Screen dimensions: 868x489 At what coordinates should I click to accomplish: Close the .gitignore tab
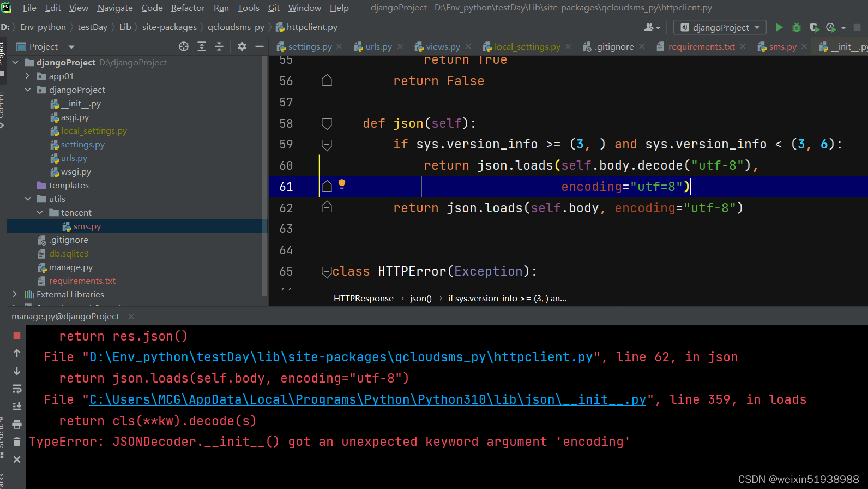point(642,47)
